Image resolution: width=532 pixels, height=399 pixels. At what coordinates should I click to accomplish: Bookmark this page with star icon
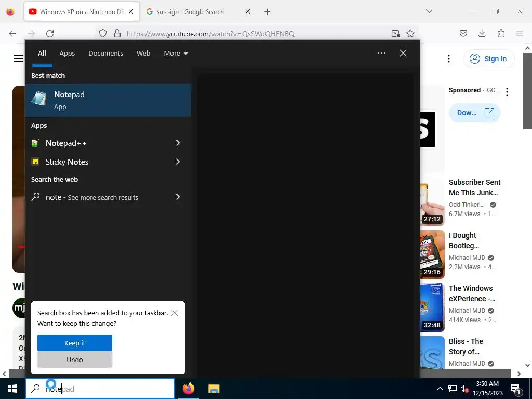point(410,33)
